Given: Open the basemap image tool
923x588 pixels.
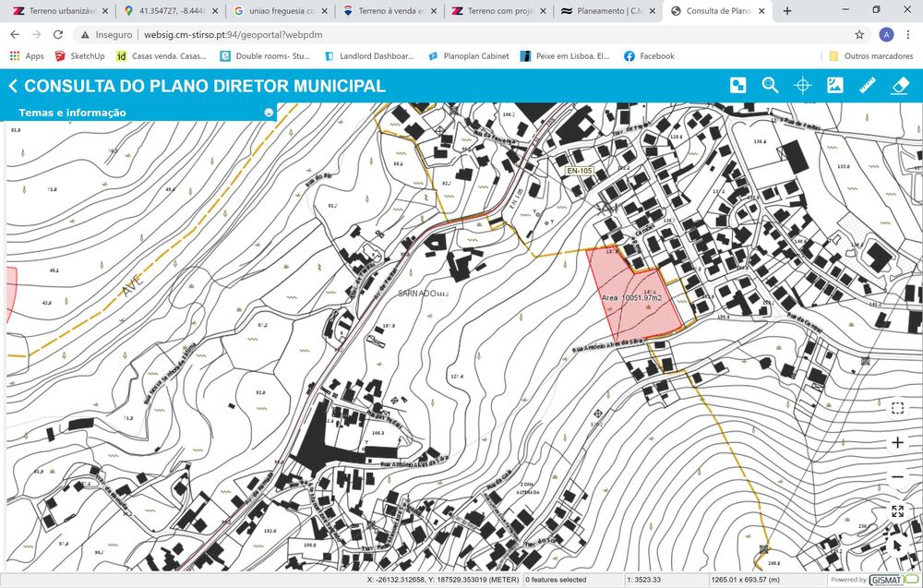Looking at the screenshot, I should coord(834,85).
